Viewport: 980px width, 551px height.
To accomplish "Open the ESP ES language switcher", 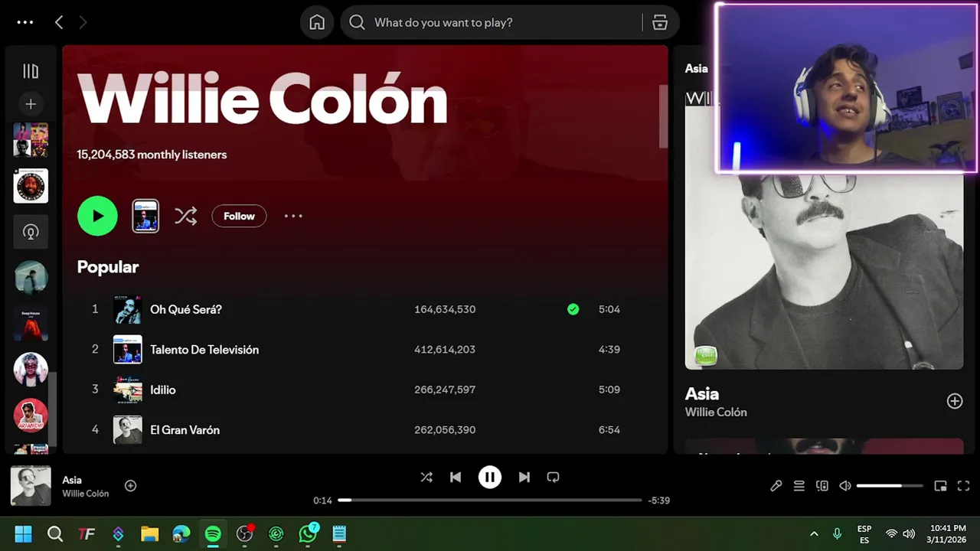I will (x=864, y=534).
